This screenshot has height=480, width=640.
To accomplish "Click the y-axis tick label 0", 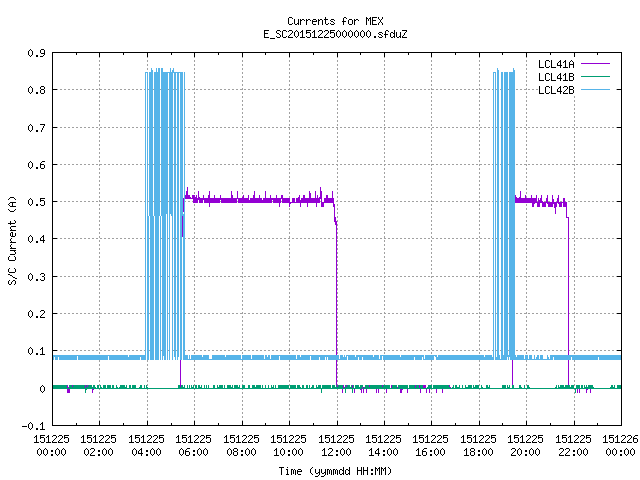I will (42, 389).
